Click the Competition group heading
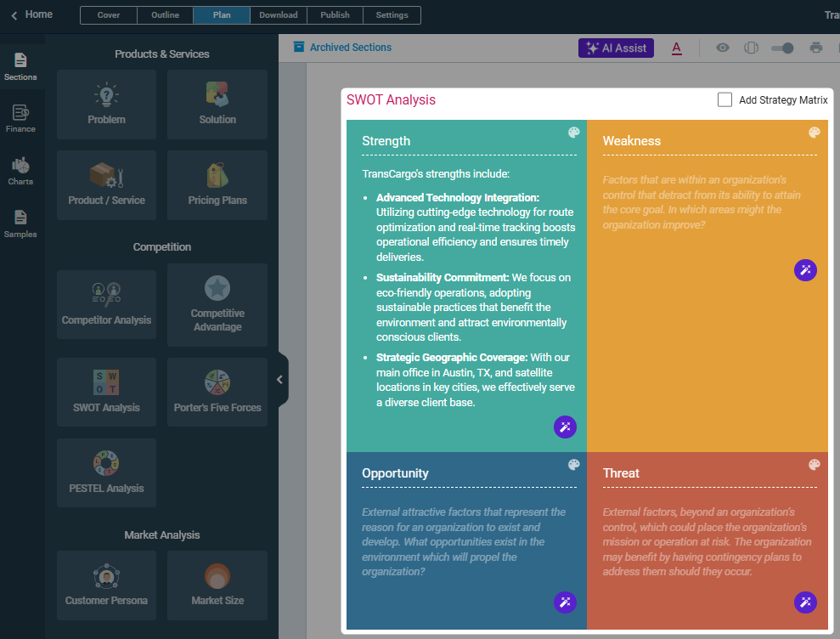Screen dimensions: 840x639 point(161,247)
